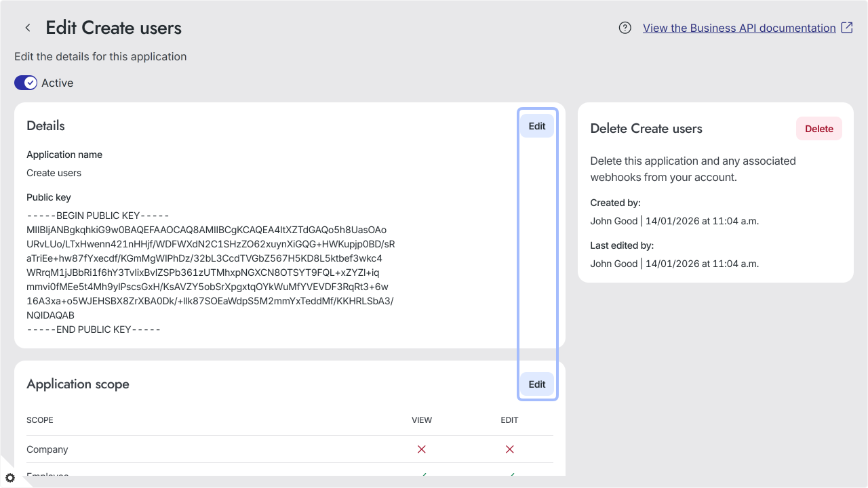Click Edit the details for this application text

100,56
